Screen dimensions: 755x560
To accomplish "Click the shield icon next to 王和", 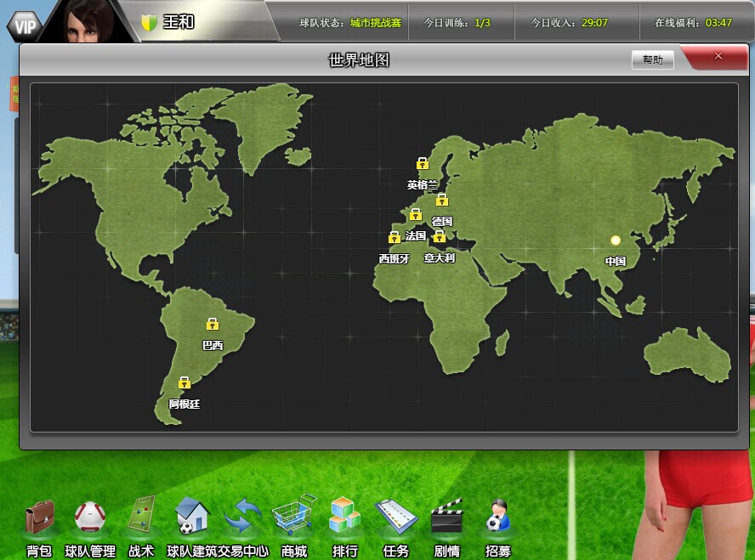I will [150, 22].
